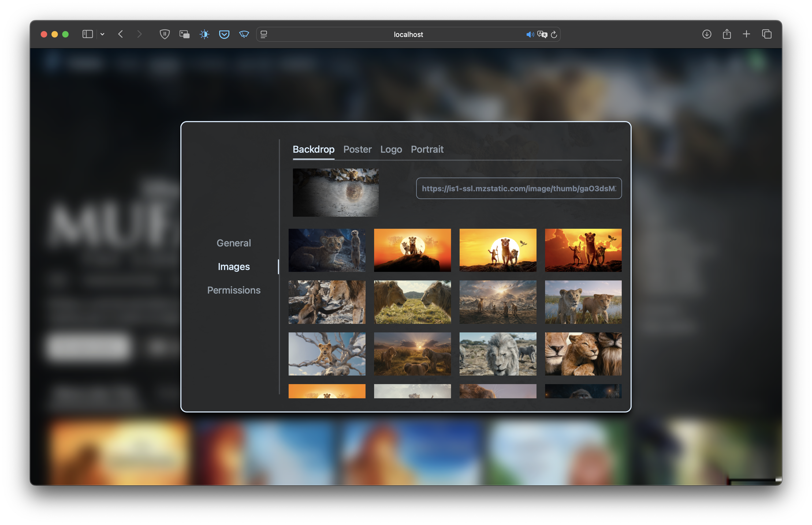Select the cub between two lions backdrop
The width and height of the screenshot is (812, 525).
[x=583, y=354]
